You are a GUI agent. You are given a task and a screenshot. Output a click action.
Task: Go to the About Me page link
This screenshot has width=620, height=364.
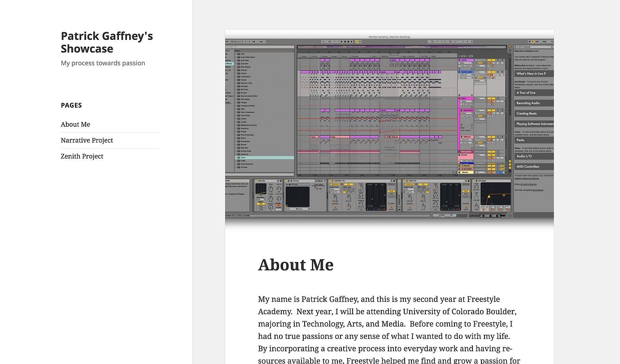75,124
